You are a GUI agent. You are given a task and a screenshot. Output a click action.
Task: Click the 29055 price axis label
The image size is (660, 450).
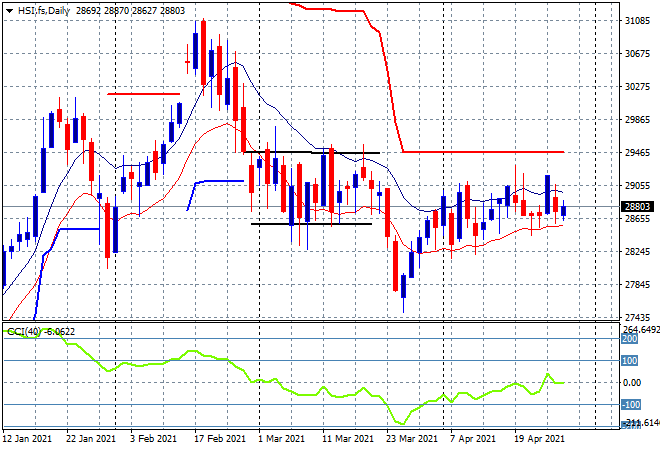coord(637,186)
